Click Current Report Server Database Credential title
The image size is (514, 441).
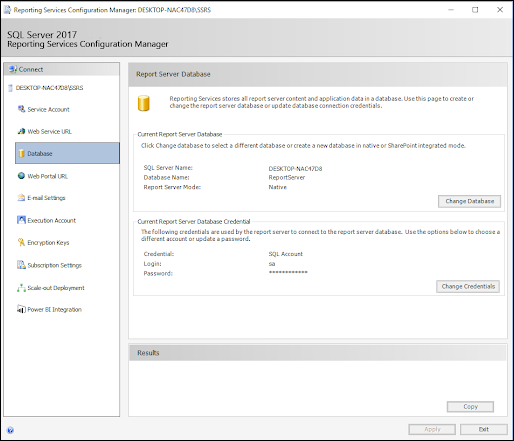pos(194,222)
